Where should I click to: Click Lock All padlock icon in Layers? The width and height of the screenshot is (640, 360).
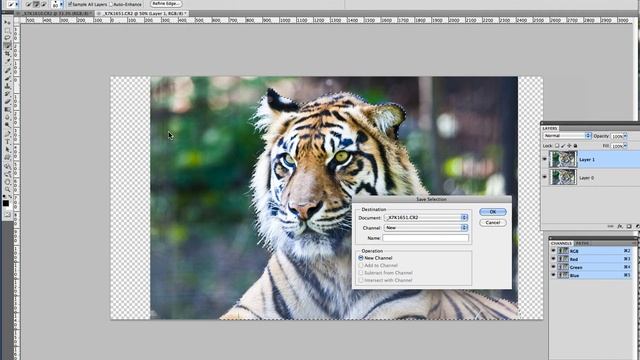click(576, 146)
